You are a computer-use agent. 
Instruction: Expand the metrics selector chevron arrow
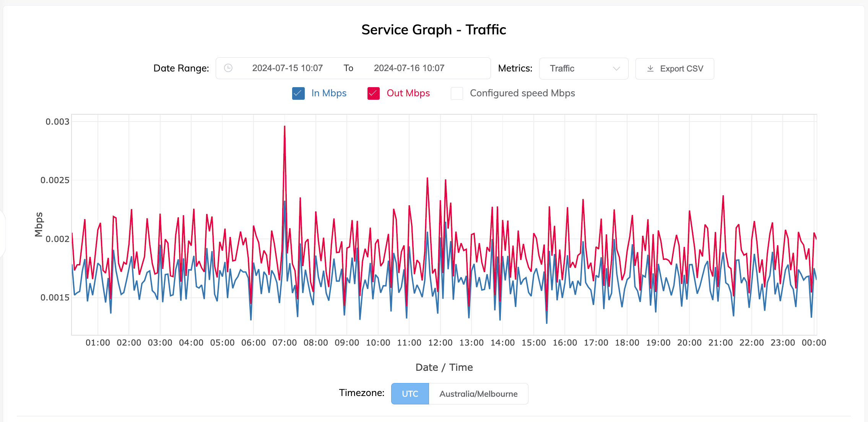(x=616, y=69)
